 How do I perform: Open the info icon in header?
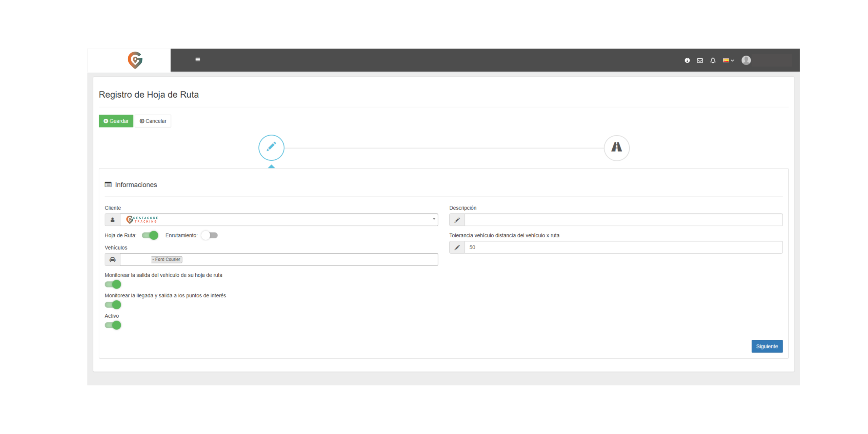[687, 60]
